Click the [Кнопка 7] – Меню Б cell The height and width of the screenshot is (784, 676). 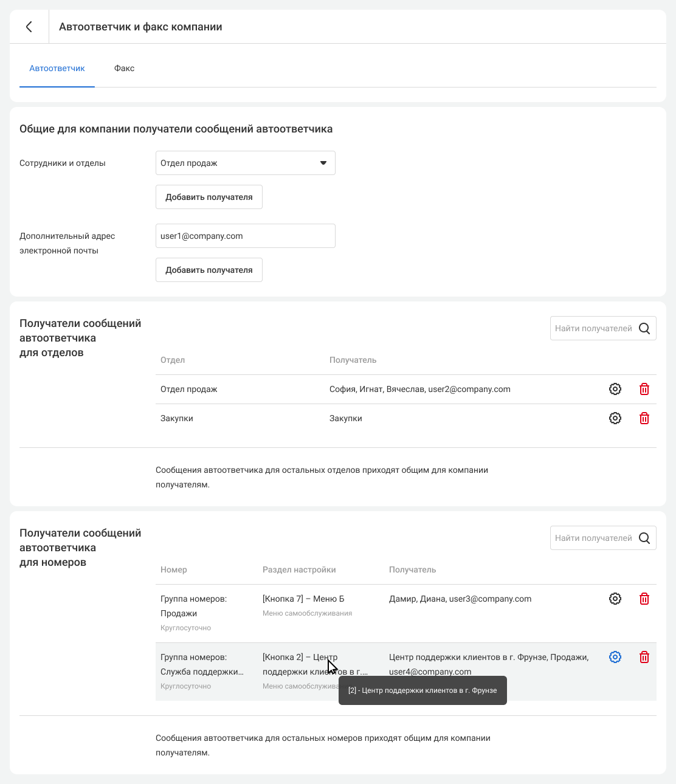[x=303, y=599]
